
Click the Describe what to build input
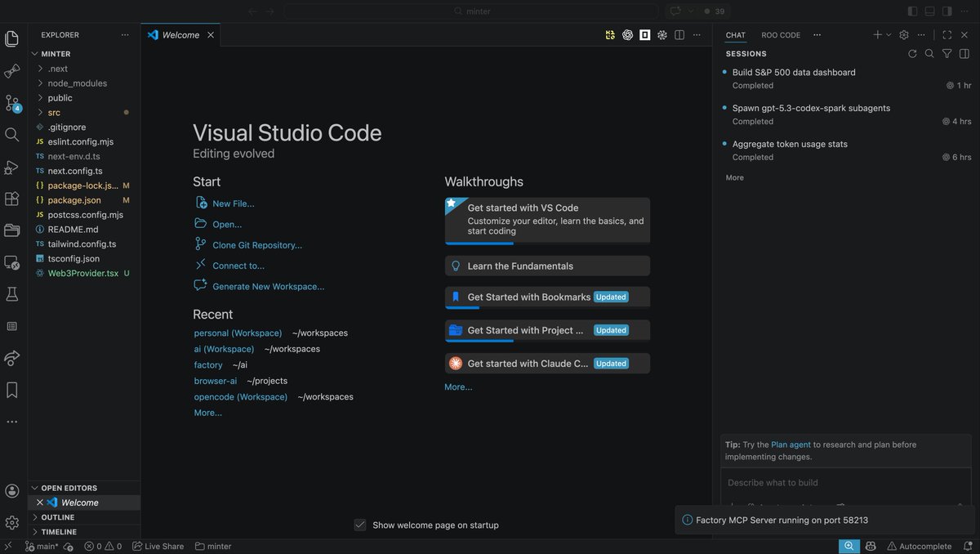pos(846,482)
